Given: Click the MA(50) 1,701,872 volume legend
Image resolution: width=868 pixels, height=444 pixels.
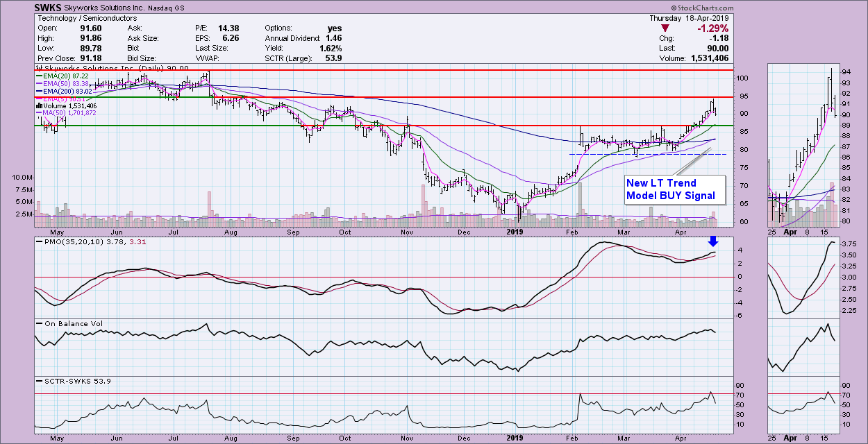Looking at the screenshot, I should 67,114.
